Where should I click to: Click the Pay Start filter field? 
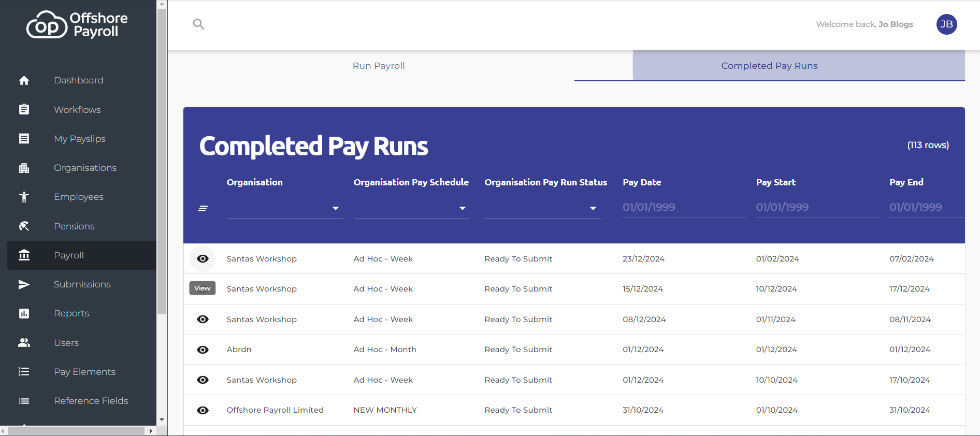point(817,207)
